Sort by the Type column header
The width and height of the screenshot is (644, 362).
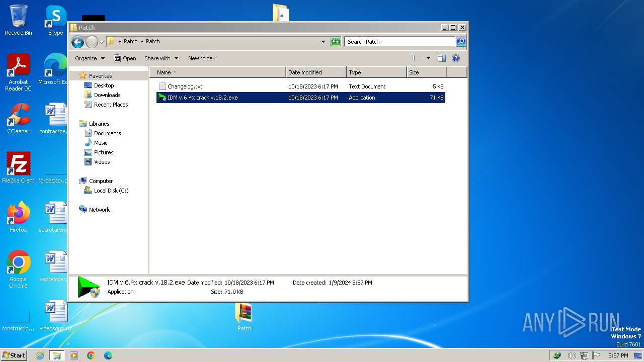click(x=376, y=72)
